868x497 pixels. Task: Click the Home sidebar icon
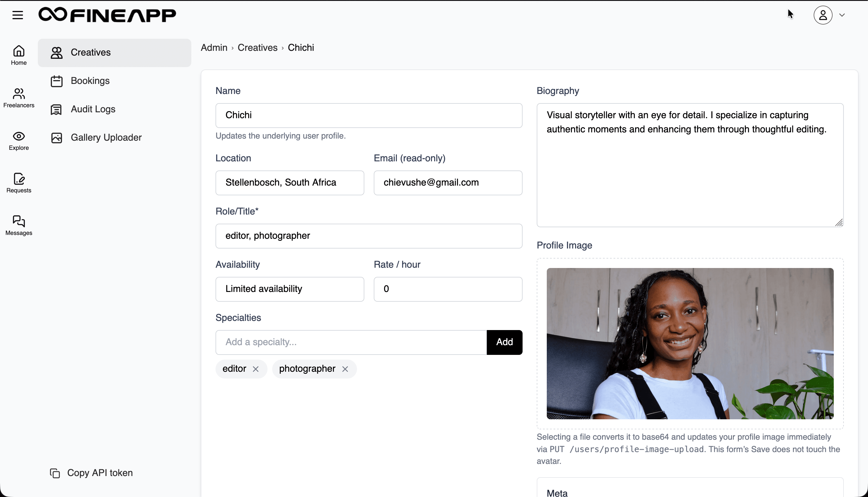(19, 55)
